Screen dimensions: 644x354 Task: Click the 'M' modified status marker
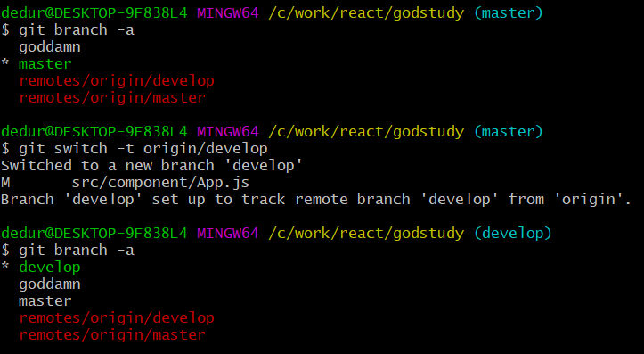click(x=5, y=183)
